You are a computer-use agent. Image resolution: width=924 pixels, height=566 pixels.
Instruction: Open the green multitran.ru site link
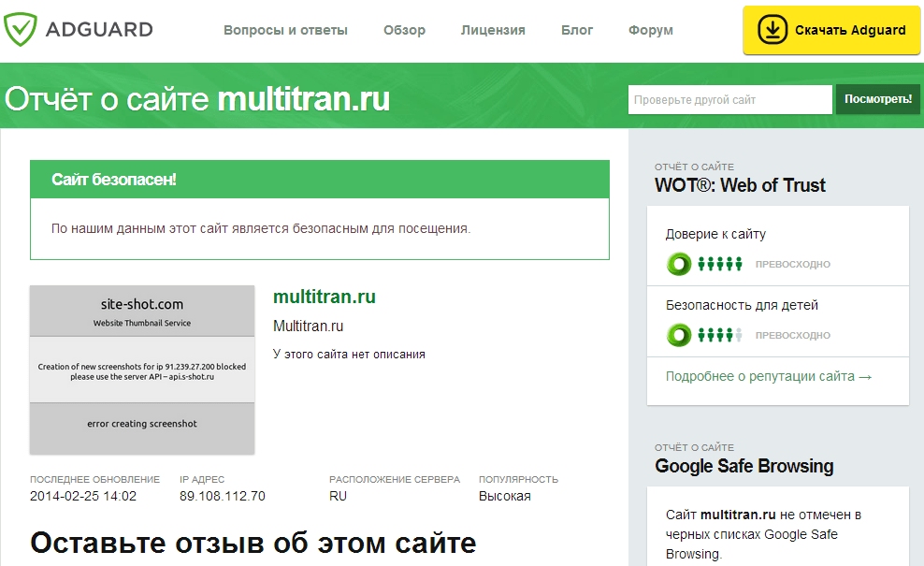coord(325,297)
